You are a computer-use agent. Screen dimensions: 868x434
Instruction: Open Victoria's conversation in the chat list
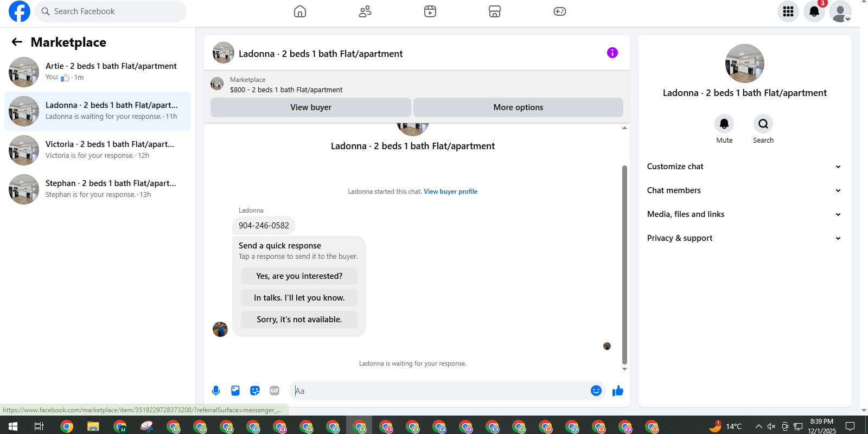click(98, 150)
